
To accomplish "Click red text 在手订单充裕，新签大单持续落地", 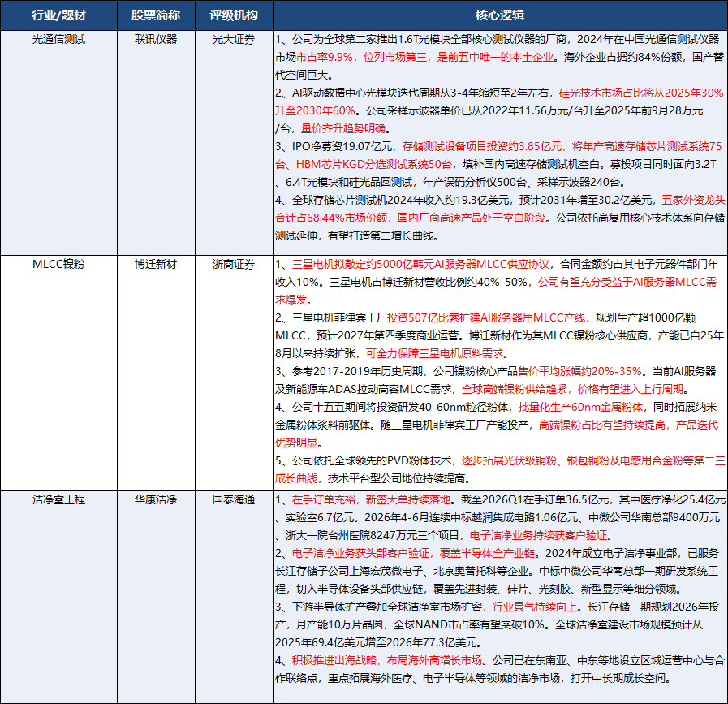I will coord(371,499).
